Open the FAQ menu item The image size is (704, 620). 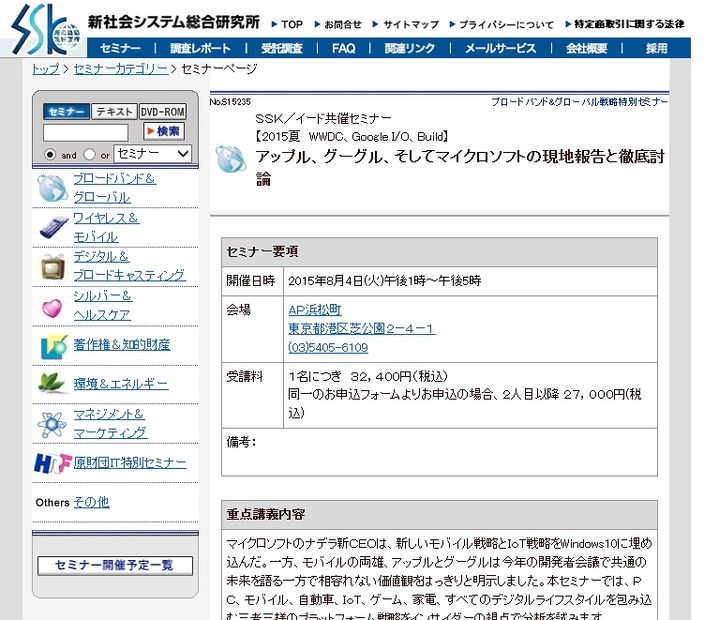pyautogui.click(x=343, y=48)
